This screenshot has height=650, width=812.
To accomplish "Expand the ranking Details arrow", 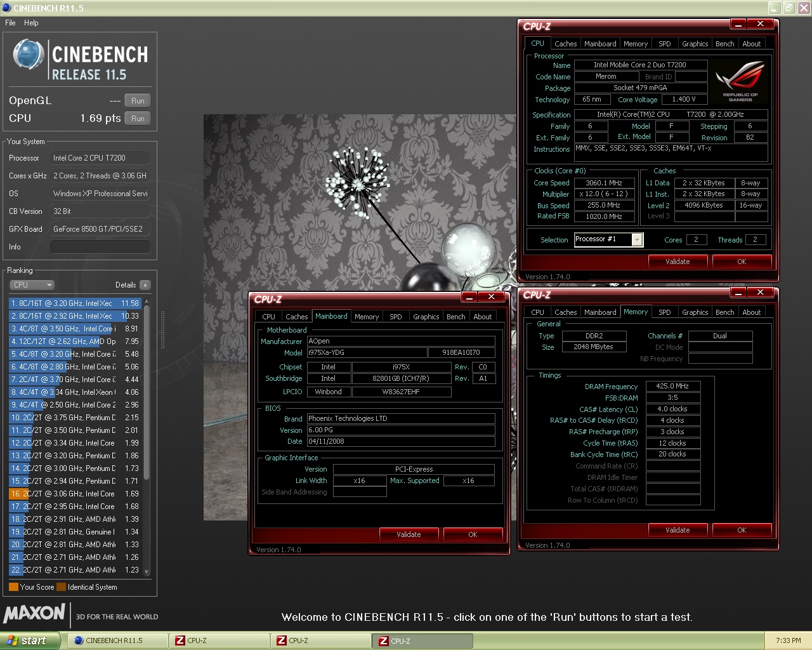I will (145, 285).
